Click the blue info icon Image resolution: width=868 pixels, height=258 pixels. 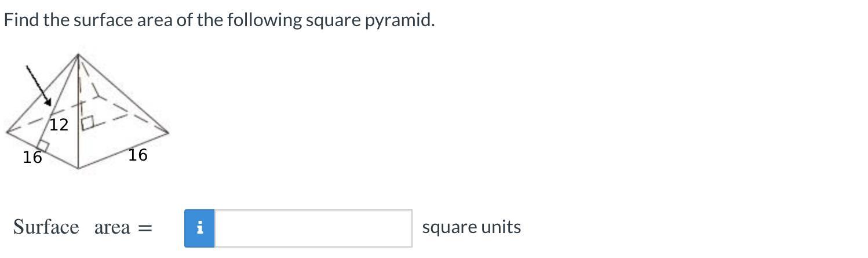[199, 228]
